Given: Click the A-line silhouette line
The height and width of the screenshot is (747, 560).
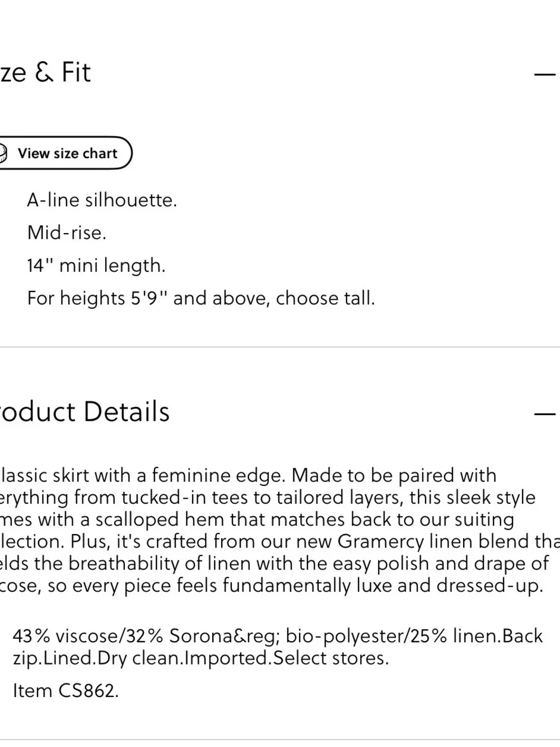Looking at the screenshot, I should pos(102,200).
